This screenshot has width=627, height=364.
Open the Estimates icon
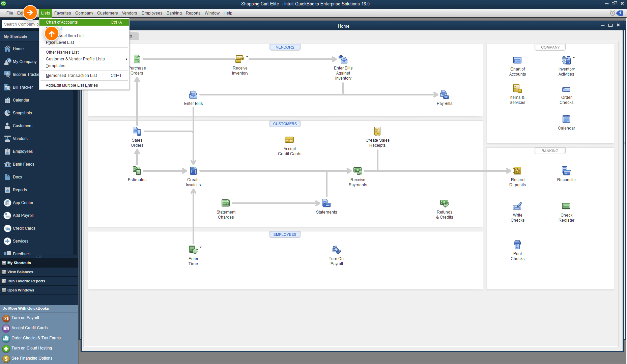point(137,171)
